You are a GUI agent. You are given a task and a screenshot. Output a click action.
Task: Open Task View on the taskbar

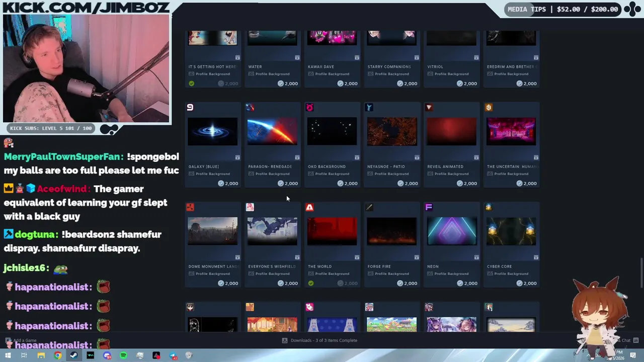[24, 356]
